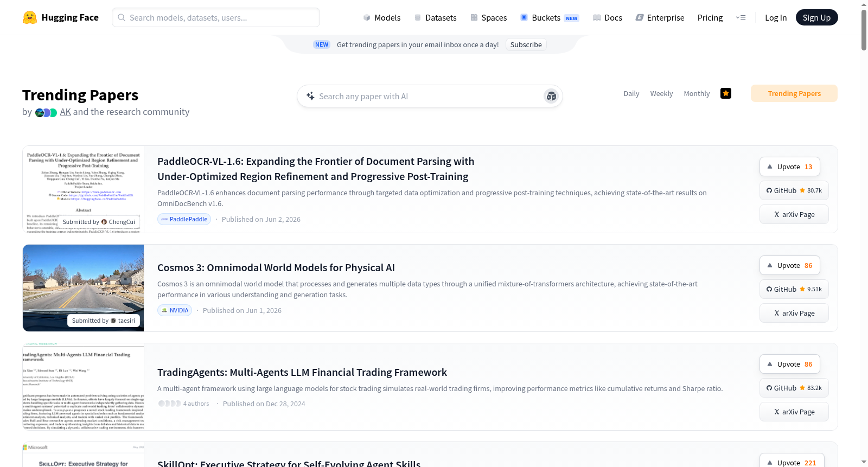Image resolution: width=868 pixels, height=467 pixels.
Task: Open the 4 authors avatar list
Action: click(183, 404)
